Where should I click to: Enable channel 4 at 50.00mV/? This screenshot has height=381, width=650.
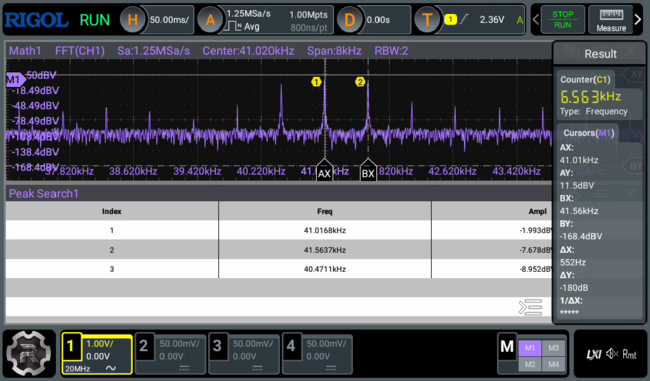[x=317, y=354]
